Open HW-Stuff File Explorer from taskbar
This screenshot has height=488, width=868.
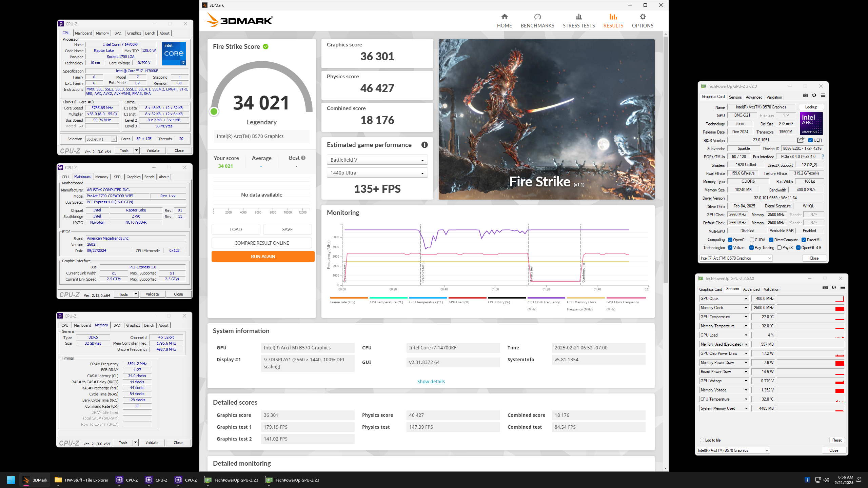(81, 480)
